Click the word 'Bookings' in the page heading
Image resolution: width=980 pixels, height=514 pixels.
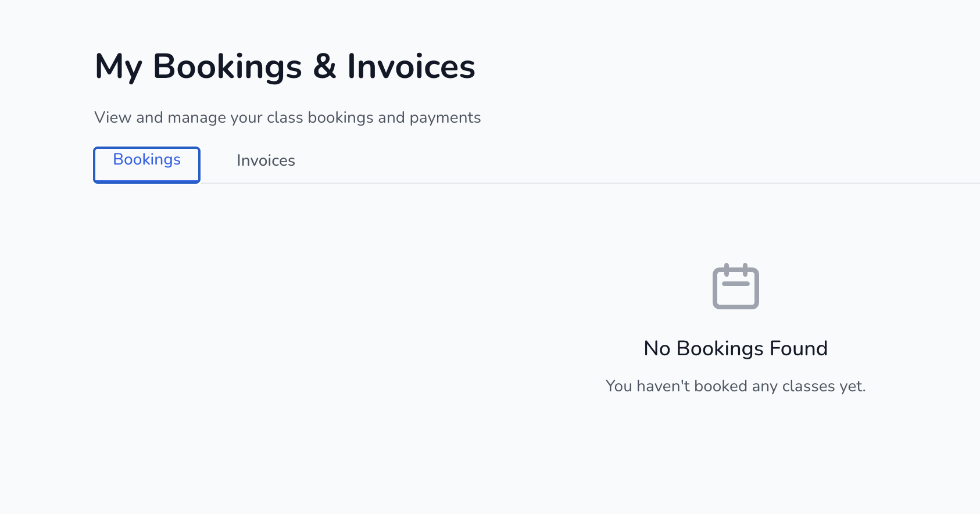[227, 66]
